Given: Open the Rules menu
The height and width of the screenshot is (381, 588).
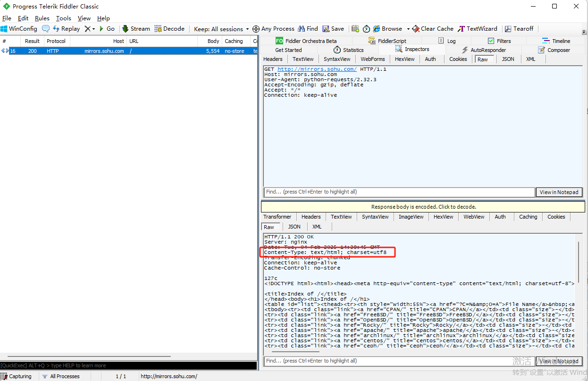Looking at the screenshot, I should click(x=42, y=18).
